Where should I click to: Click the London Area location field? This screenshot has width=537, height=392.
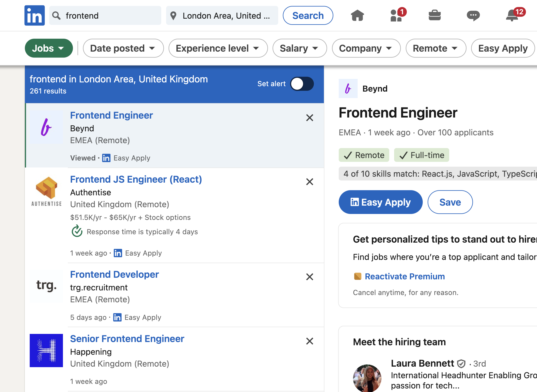pos(222,15)
